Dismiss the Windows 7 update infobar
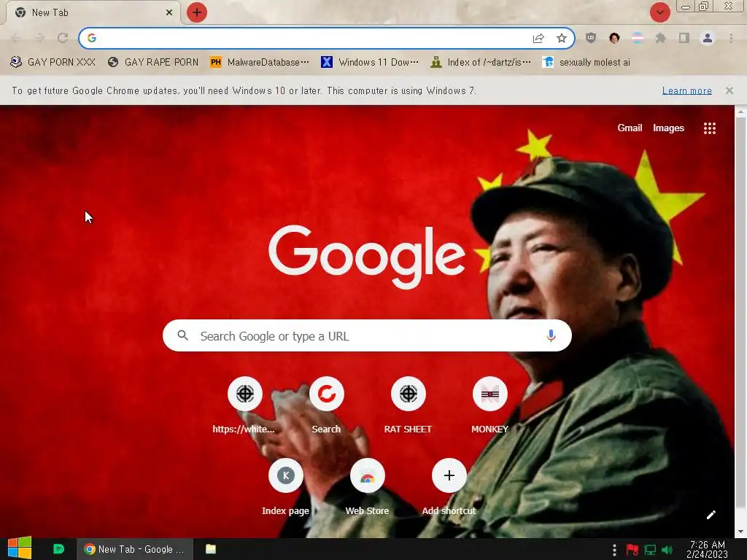Viewport: 747px width, 560px height. [x=729, y=90]
